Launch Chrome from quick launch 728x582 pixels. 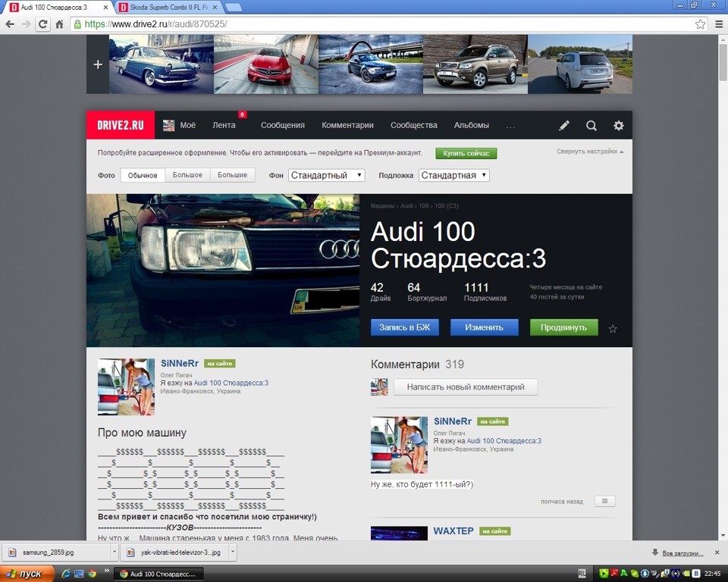click(x=92, y=574)
